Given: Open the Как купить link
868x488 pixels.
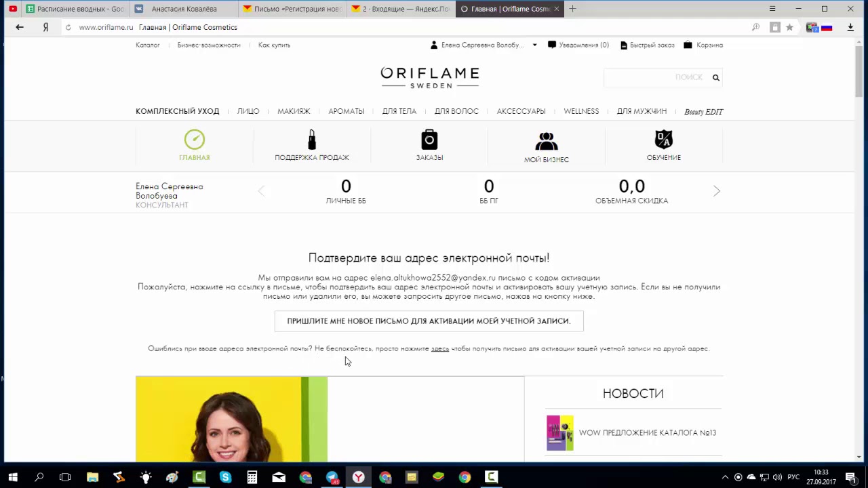Looking at the screenshot, I should click(x=274, y=45).
